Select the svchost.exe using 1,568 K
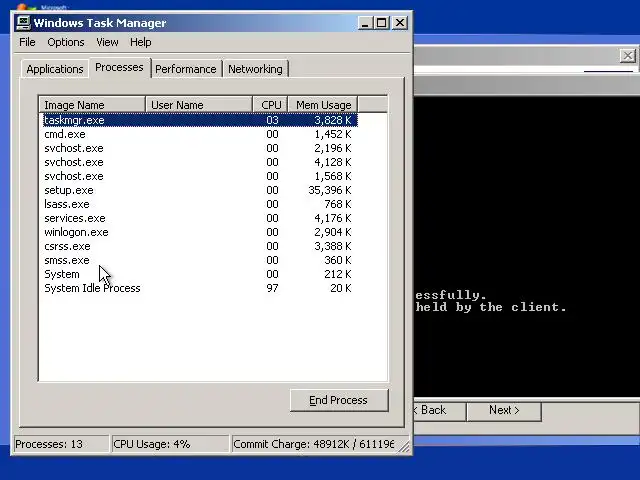 click(x=200, y=176)
